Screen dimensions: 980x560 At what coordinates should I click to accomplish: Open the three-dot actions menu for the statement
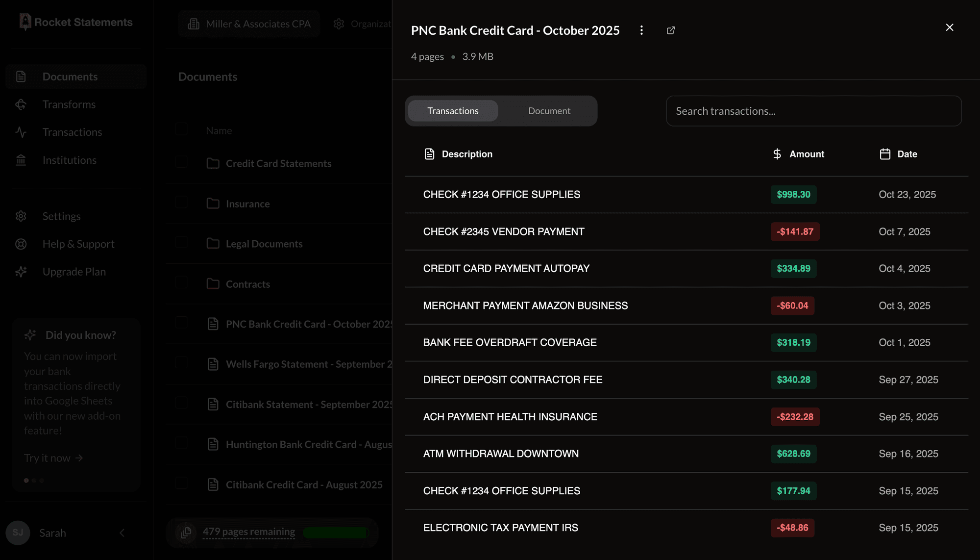[x=641, y=30]
